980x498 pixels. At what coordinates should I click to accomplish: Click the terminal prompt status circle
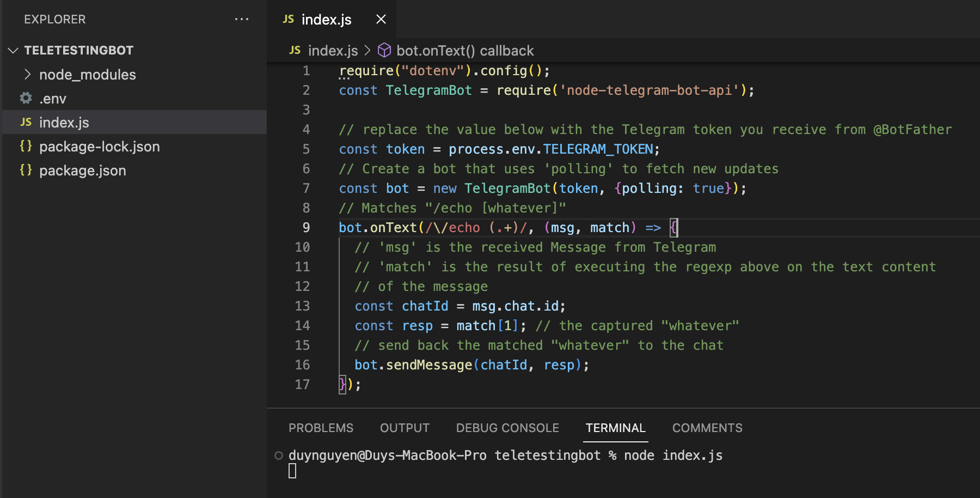tap(279, 456)
